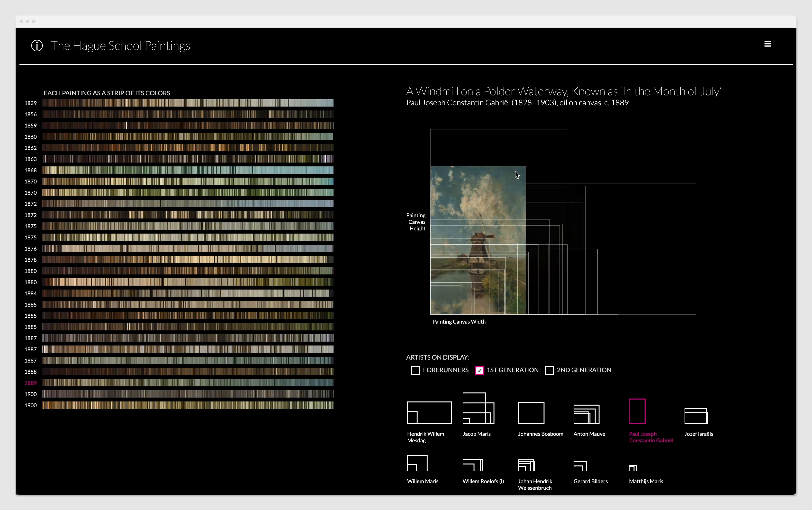This screenshot has height=510, width=812.
Task: Select the 1888 painting color strip
Action: (x=188, y=371)
